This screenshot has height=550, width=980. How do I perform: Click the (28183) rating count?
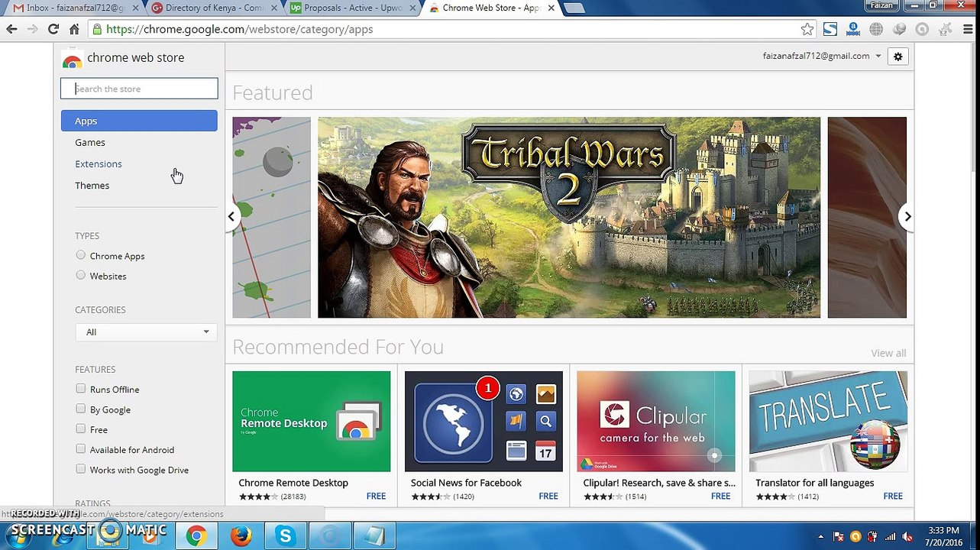293,497
